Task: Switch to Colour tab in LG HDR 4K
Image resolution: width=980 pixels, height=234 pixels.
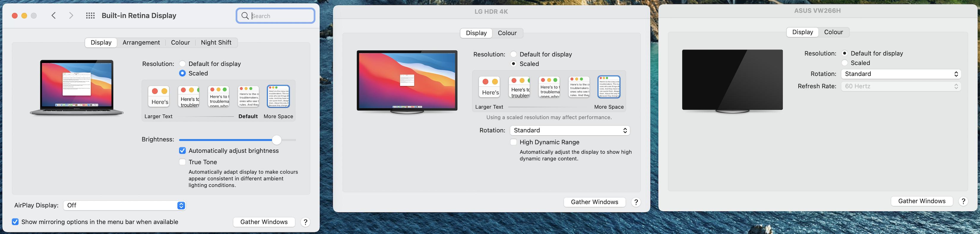Action: click(507, 33)
